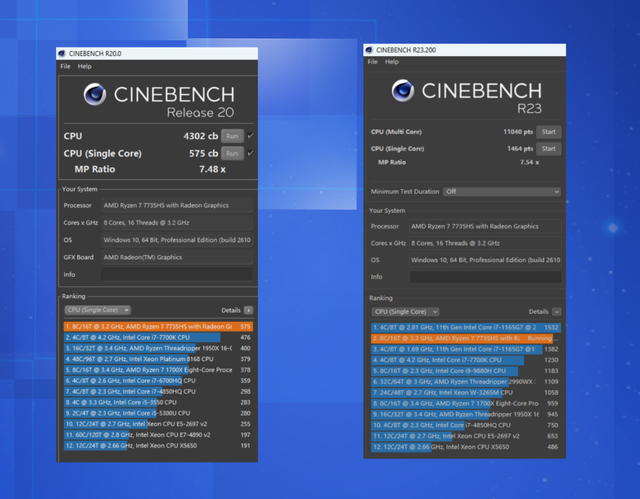
Task: Toggle the CPU test checkmark in R20
Action: pyautogui.click(x=250, y=135)
